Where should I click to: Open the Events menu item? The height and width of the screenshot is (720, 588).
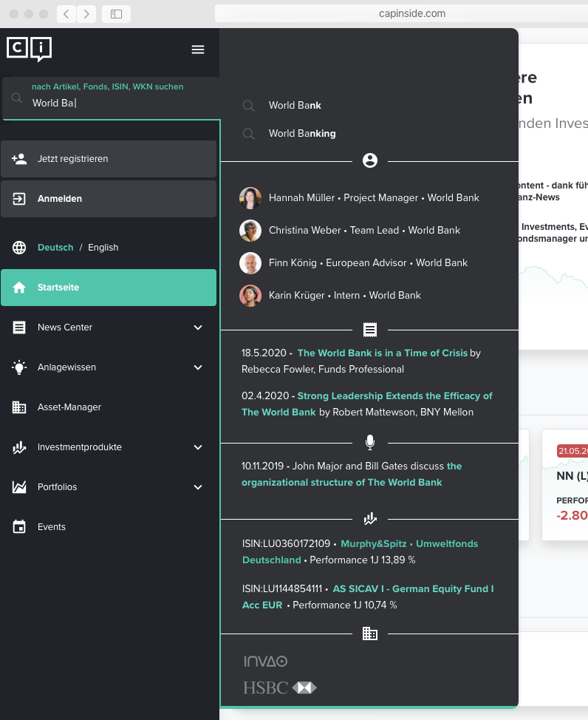click(52, 527)
